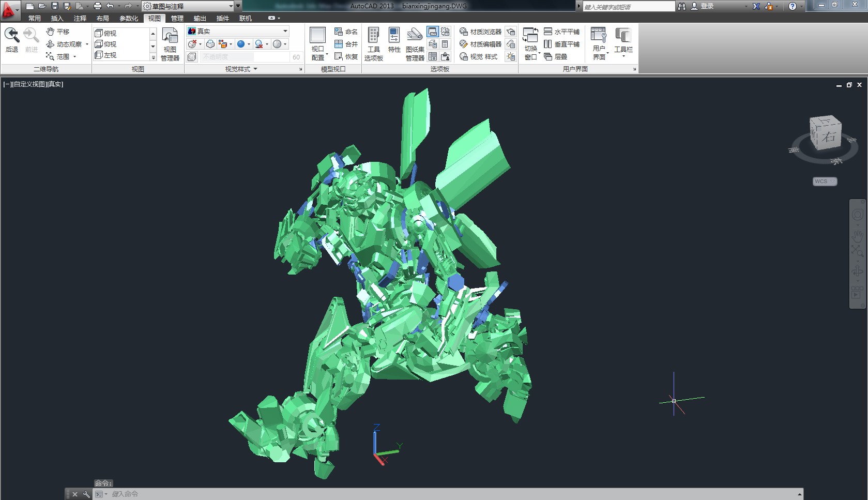Image resolution: width=868 pixels, height=500 pixels.
Task: Toggle the 特性 properties palette
Action: (x=394, y=40)
